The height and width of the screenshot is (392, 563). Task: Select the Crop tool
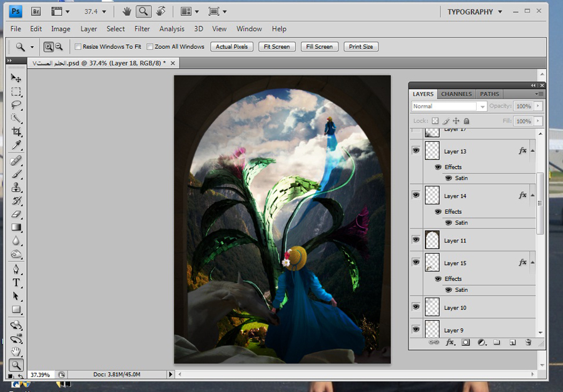pos(16,131)
